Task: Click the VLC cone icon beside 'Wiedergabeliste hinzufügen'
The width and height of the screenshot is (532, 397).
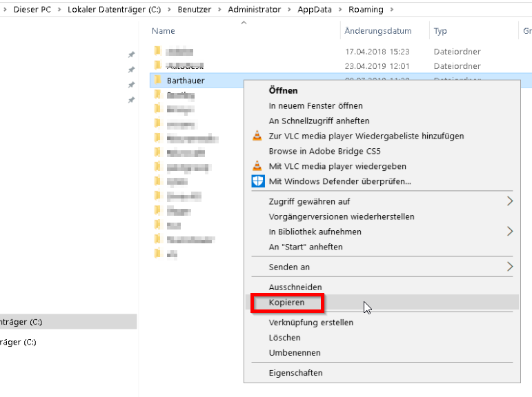Action: [x=257, y=136]
